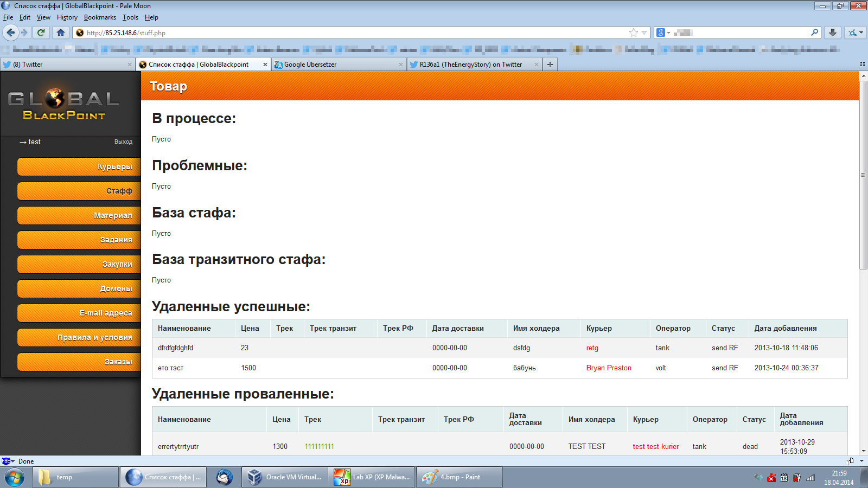Open the Задания sidebar section
This screenshot has width=868, height=488.
coord(79,240)
